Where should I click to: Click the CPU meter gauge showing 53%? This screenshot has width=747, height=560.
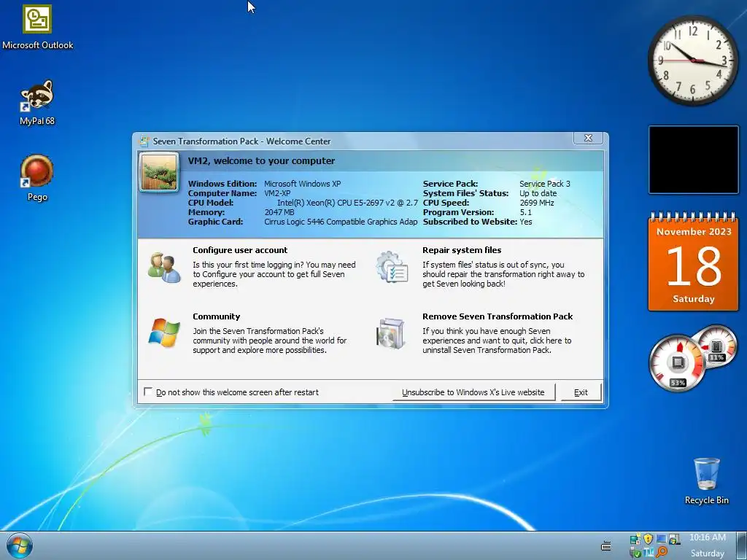(677, 364)
